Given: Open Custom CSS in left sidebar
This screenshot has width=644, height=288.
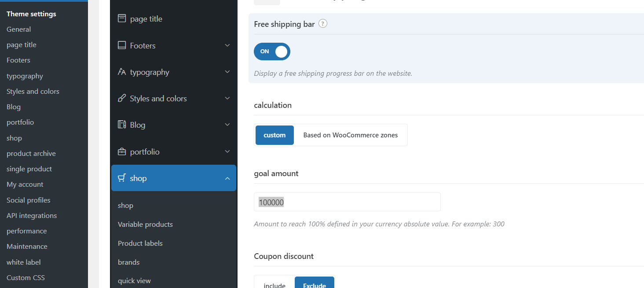Looking at the screenshot, I should point(26,277).
